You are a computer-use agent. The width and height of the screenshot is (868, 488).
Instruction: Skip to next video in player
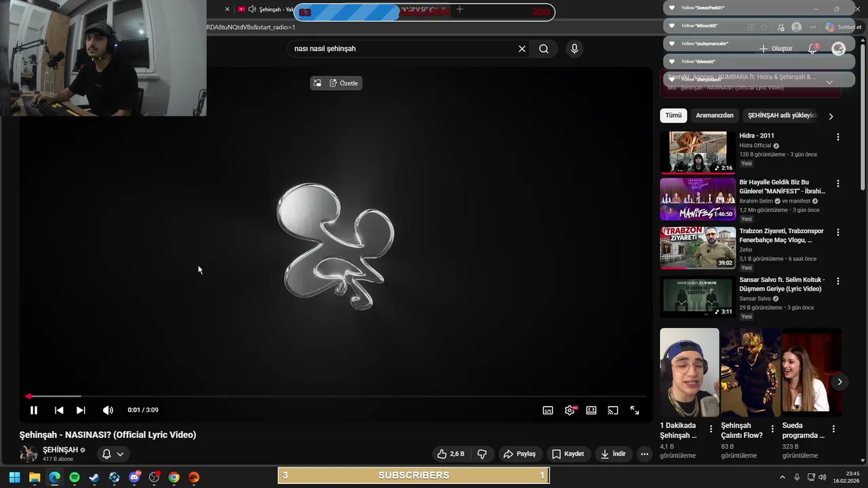click(81, 410)
